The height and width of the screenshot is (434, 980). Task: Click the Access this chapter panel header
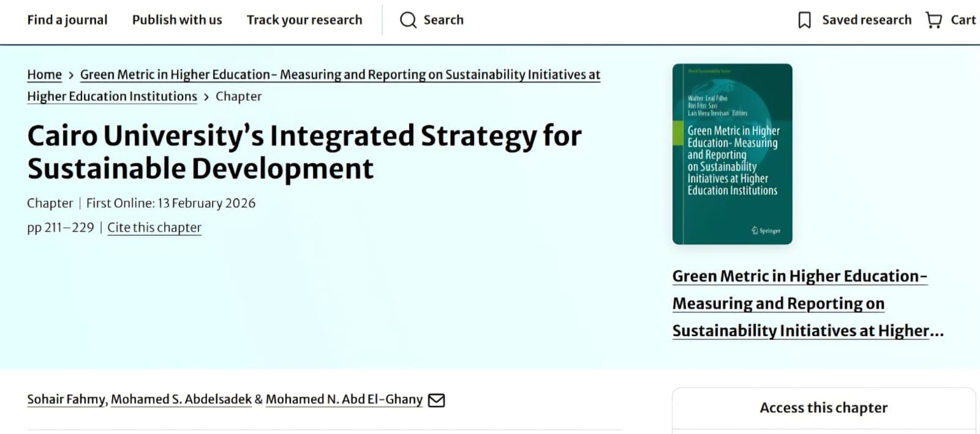click(823, 408)
